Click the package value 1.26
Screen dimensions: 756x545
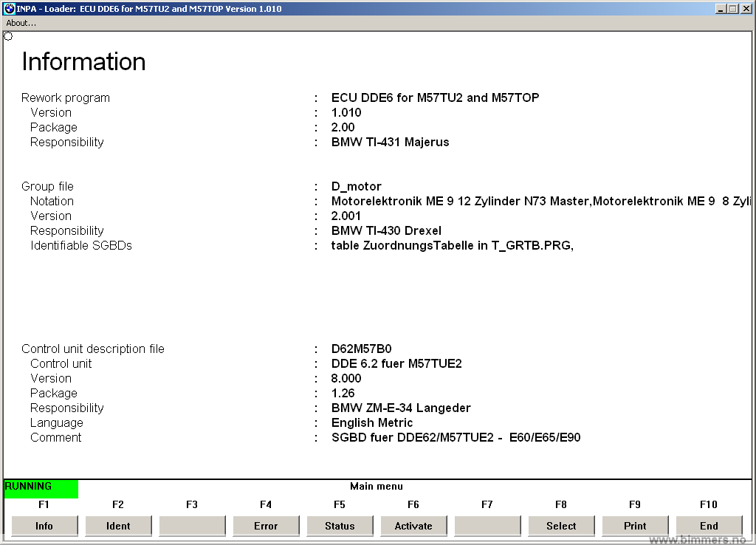coord(343,393)
